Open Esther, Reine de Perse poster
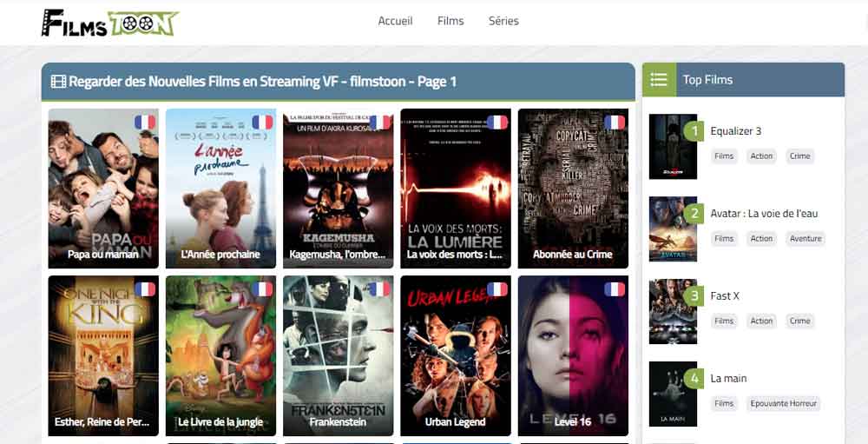This screenshot has width=868, height=444. 103,356
